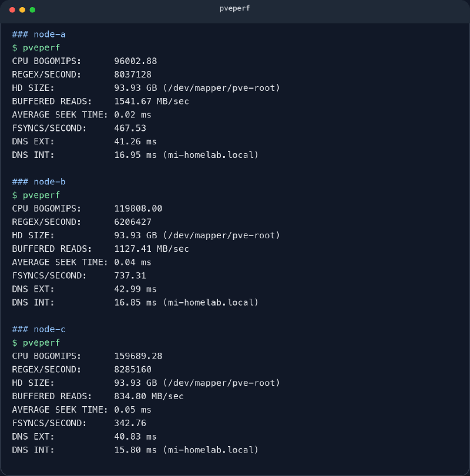Image resolution: width=470 pixels, height=476 pixels.
Task: Click the regex value 6206427
Action: (133, 222)
